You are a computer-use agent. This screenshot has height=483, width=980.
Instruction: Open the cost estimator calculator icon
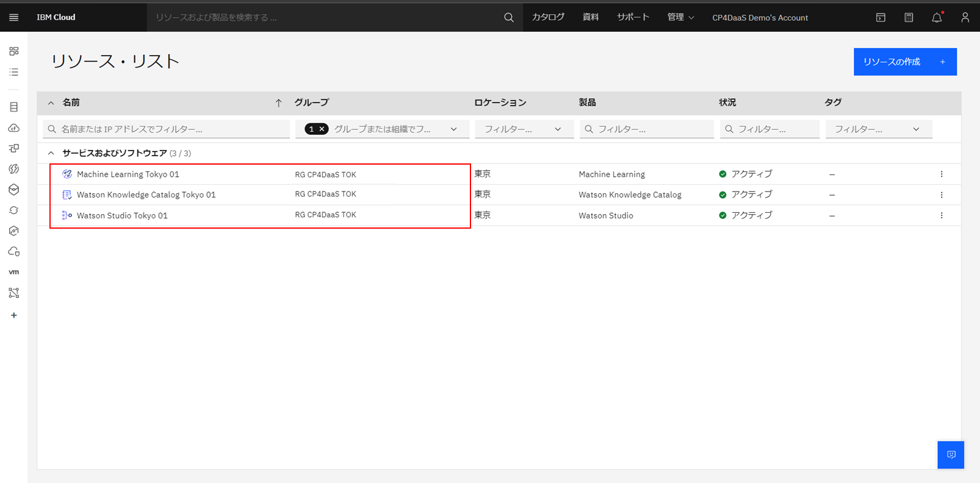(x=909, y=18)
